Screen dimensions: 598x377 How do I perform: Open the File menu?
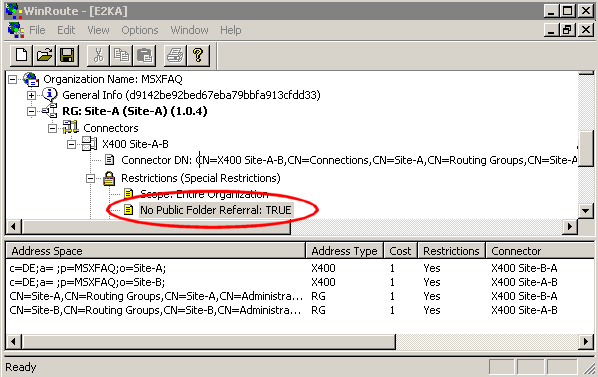[37, 30]
